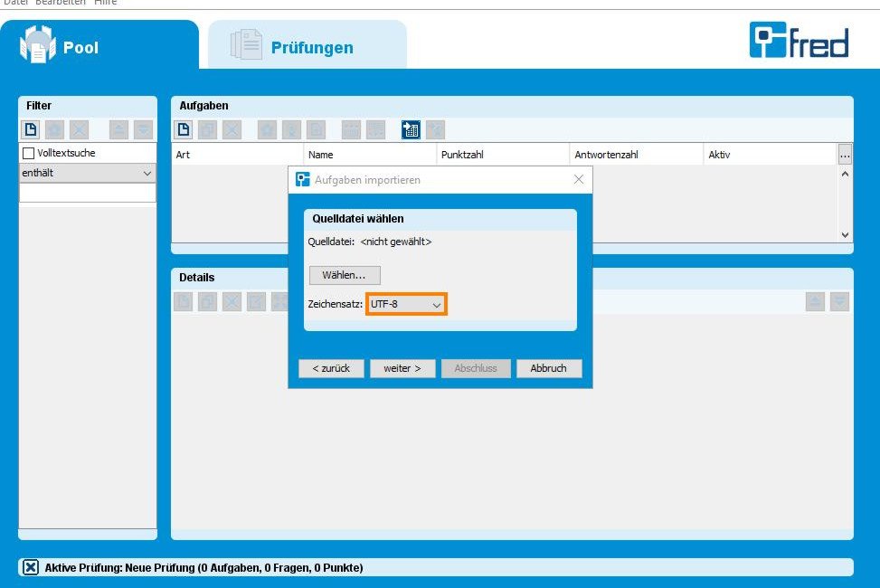
Task: Click the Aktive Prüfung: Neue Prüfung status text
Action: (203, 568)
